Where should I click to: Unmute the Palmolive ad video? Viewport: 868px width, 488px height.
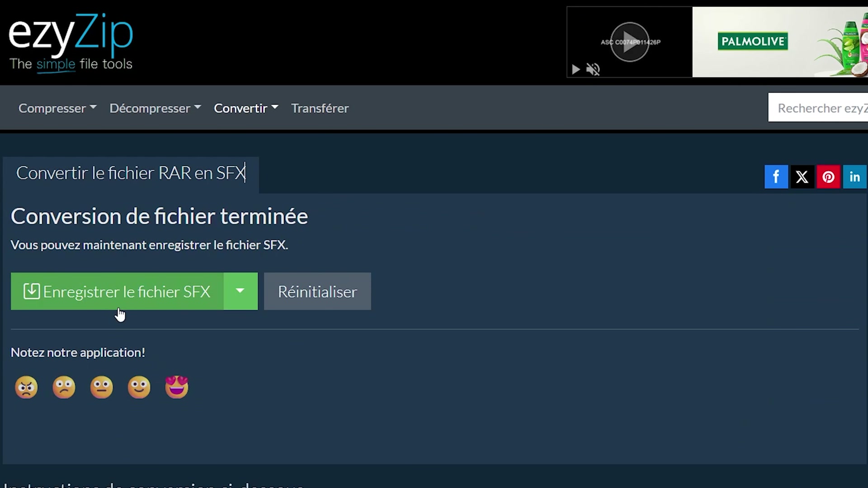[x=593, y=69]
